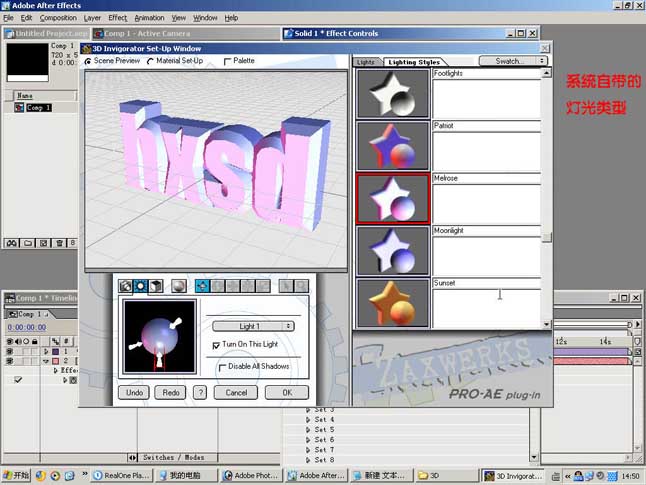Select the Scene Preview radio button
Screen dimensions: 646x485
tap(88, 61)
